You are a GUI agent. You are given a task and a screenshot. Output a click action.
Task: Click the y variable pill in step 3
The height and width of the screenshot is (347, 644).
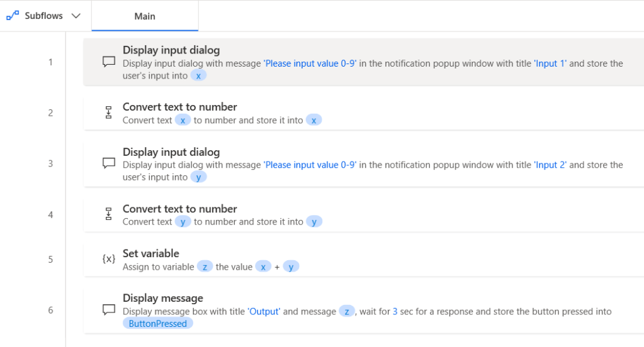[198, 177]
